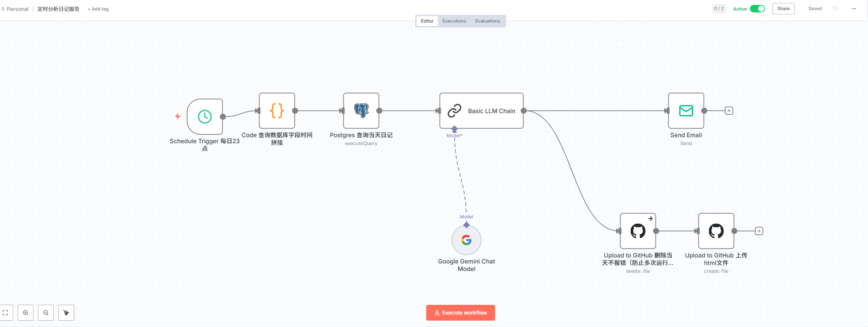868x327 pixels.
Task: Click the Execute workflow button
Action: pyautogui.click(x=460, y=313)
